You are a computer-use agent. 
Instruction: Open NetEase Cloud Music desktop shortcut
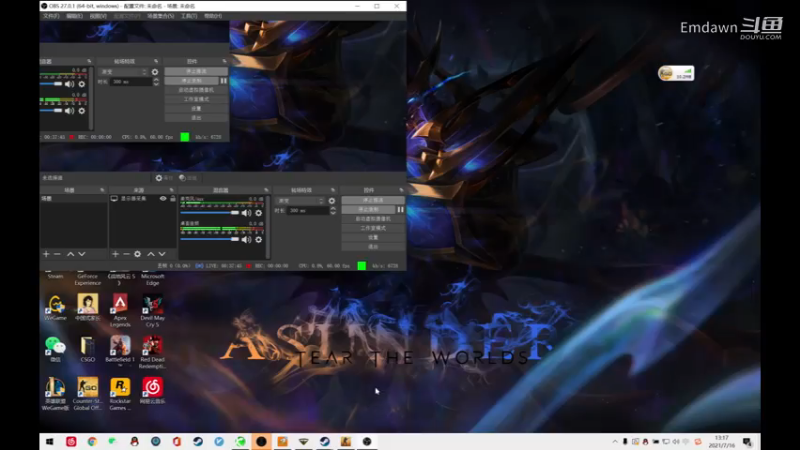(153, 391)
